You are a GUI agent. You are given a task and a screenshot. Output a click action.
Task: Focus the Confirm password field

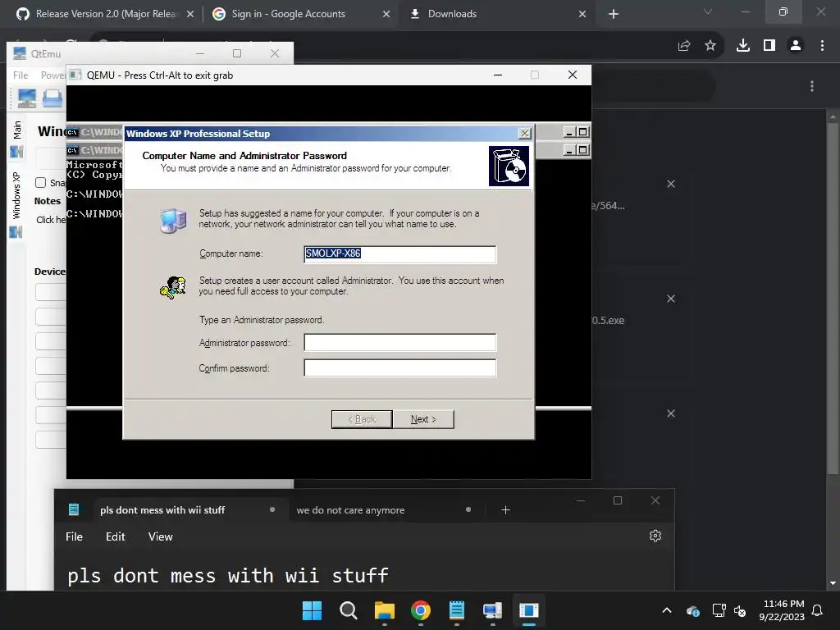click(399, 368)
